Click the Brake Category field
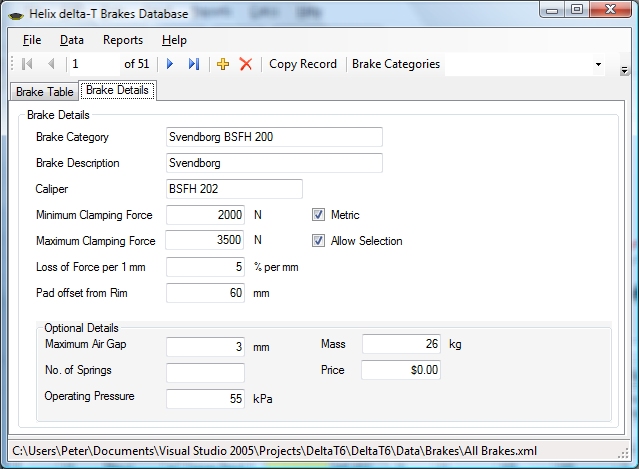The height and width of the screenshot is (469, 639). point(274,137)
